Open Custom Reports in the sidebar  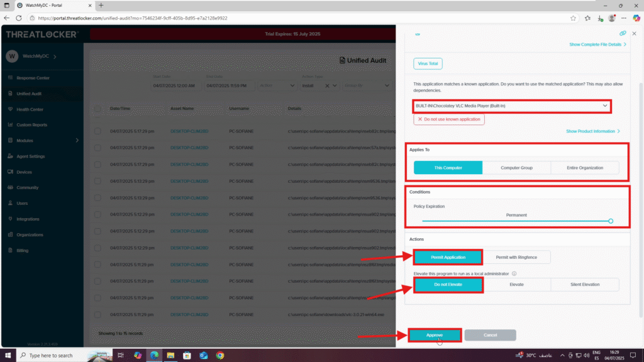[31, 125]
